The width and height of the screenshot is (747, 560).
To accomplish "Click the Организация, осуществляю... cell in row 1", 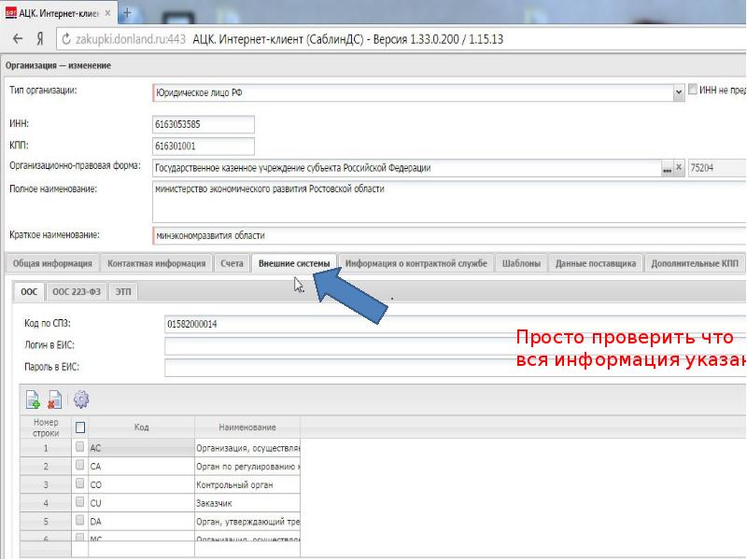I will pyautogui.click(x=247, y=448).
